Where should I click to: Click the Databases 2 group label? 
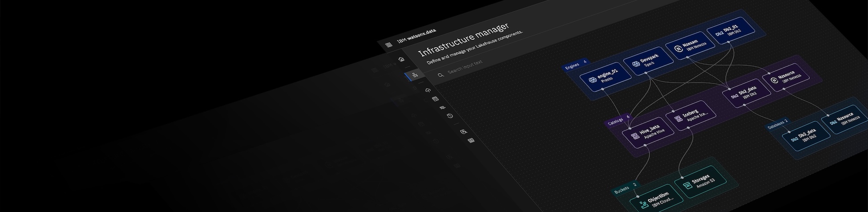pyautogui.click(x=778, y=124)
